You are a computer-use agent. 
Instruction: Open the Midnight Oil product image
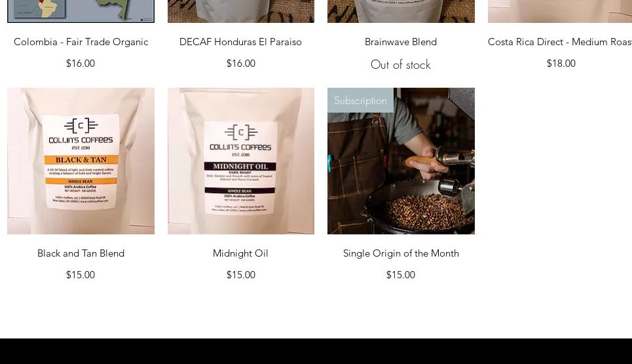click(x=240, y=161)
